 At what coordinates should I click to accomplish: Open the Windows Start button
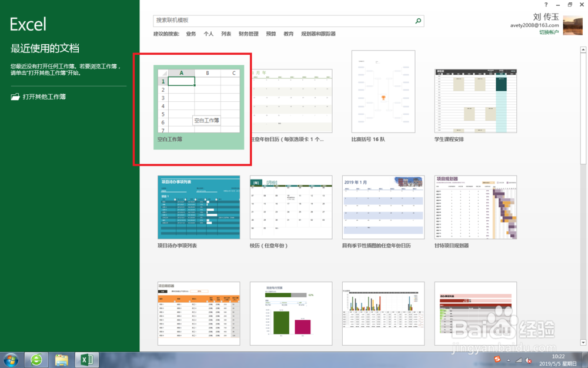[x=11, y=360]
